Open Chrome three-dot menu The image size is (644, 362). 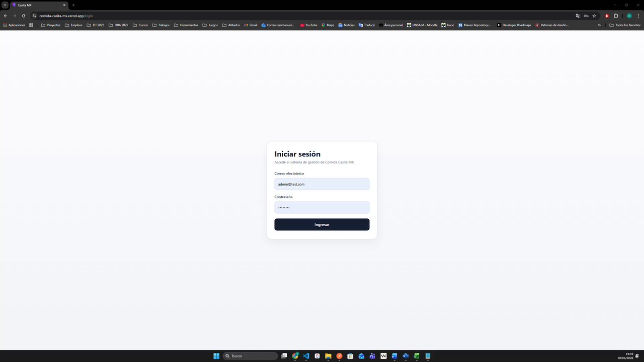tap(638, 16)
